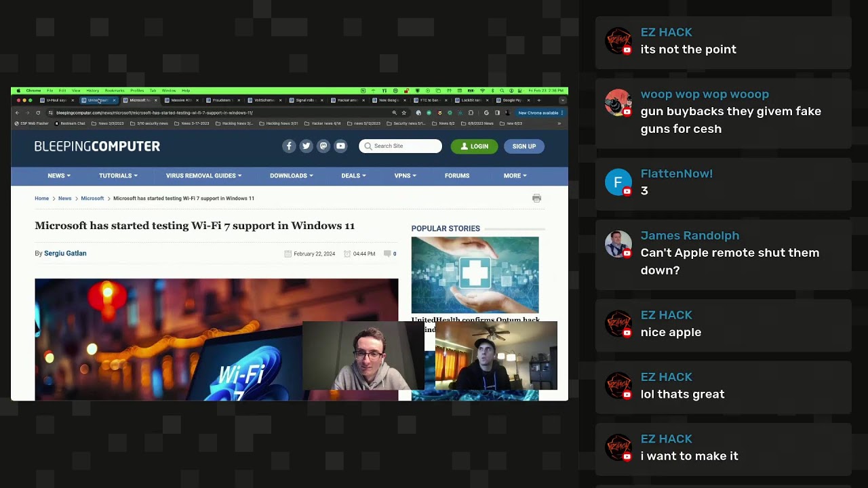Open author Sergiu Gatlan's profile link
This screenshot has height=488, width=868.
[65, 253]
